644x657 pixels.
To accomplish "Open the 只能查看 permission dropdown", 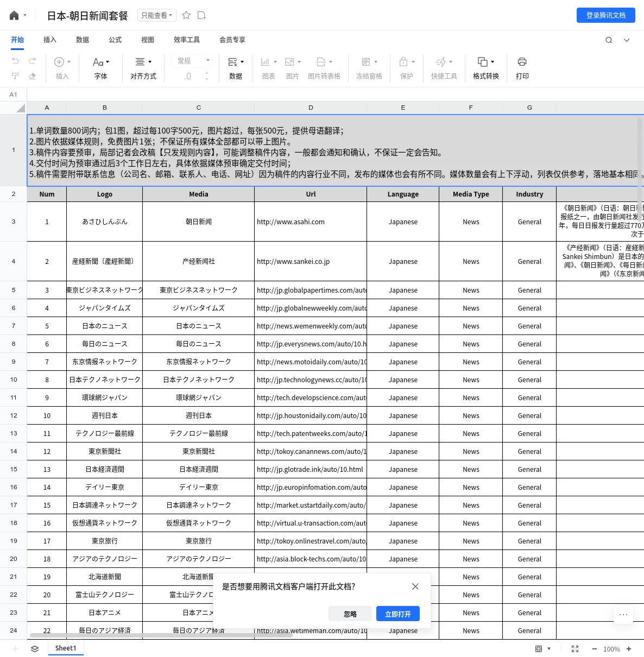I will pos(157,15).
